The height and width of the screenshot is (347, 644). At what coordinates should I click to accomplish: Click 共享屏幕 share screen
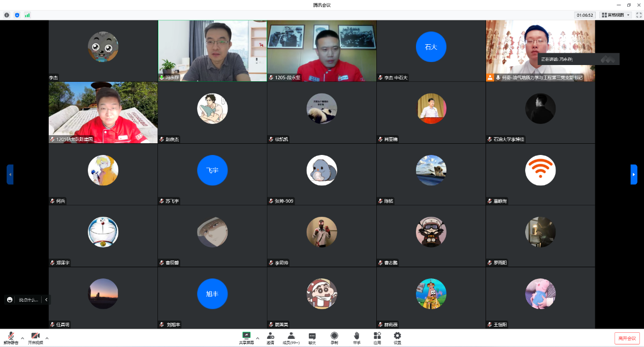coord(246,338)
